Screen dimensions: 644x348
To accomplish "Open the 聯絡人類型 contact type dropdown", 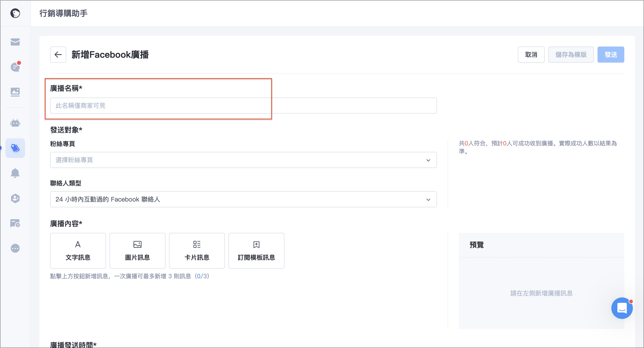I will (244, 199).
